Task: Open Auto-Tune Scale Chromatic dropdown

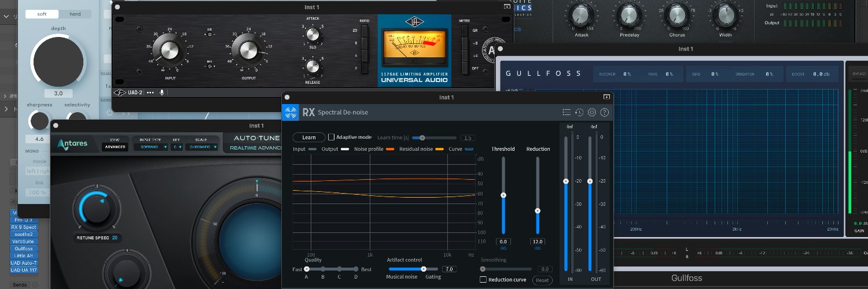Action: coord(203,147)
